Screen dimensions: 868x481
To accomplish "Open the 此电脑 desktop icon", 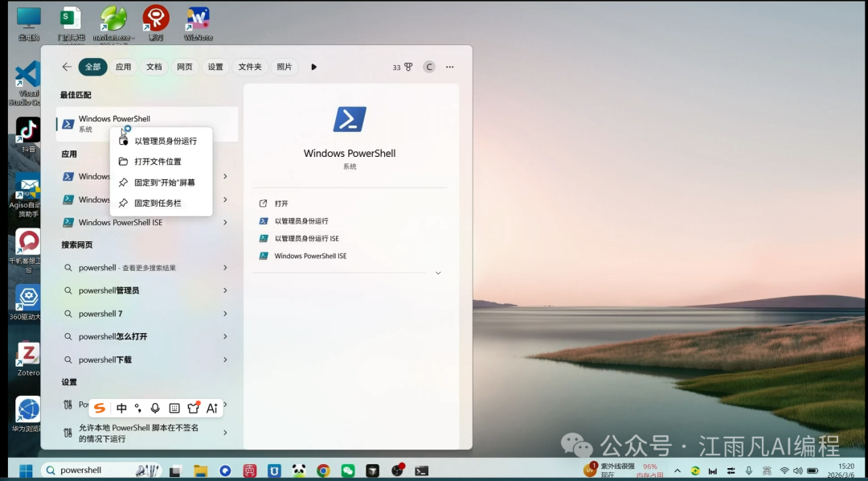I will 29,24.
